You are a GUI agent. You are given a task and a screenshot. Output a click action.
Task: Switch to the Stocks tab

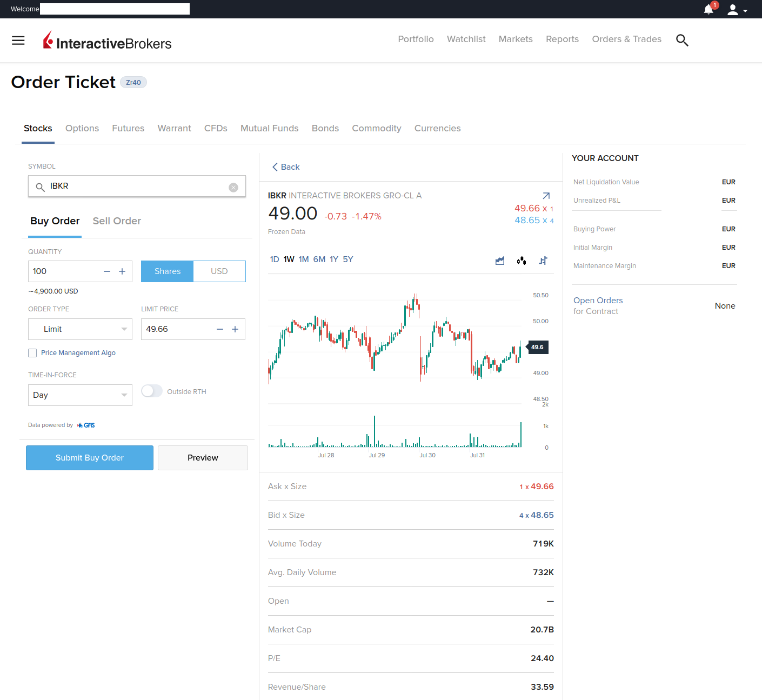(x=38, y=129)
